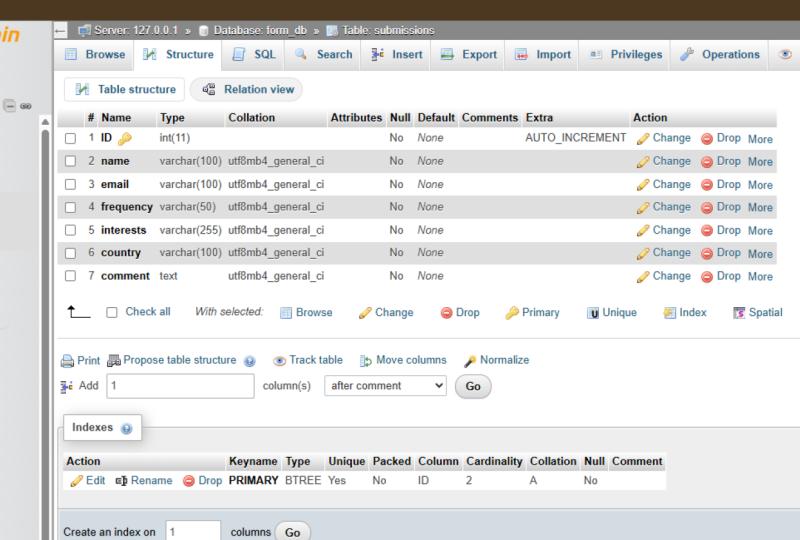Click the Drop icon for PRIMARY index

click(x=189, y=481)
